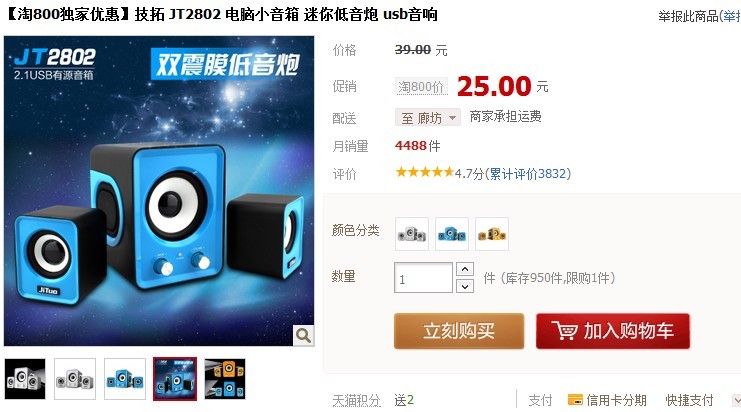Click the credit card installment icon
The height and width of the screenshot is (412, 741).
tap(575, 400)
